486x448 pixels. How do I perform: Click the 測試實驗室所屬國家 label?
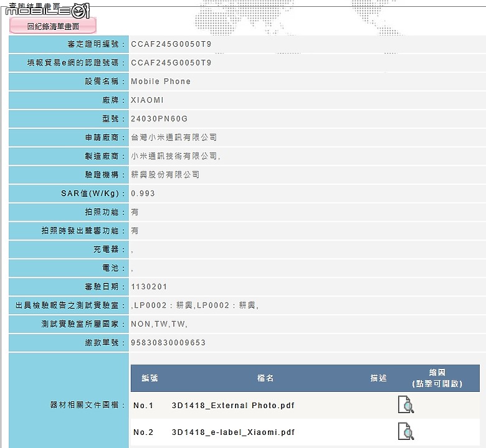(x=83, y=324)
